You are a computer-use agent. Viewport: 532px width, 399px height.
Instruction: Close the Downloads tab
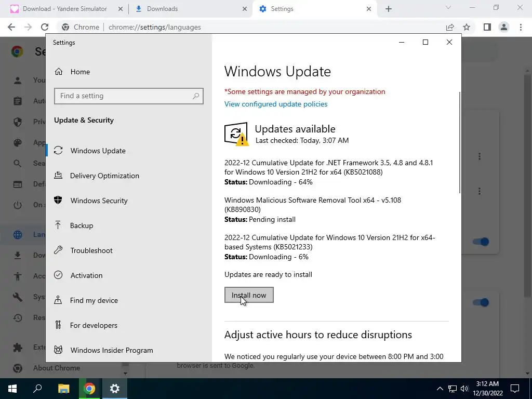point(245,9)
